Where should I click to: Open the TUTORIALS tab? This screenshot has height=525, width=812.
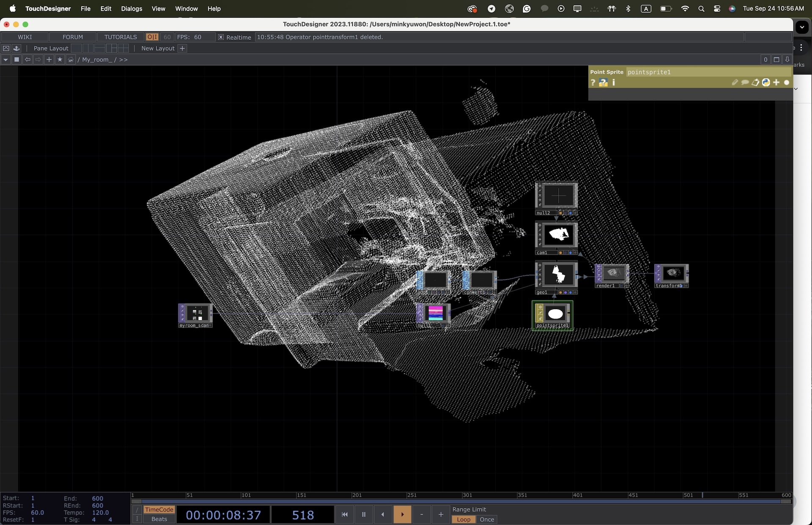[121, 37]
